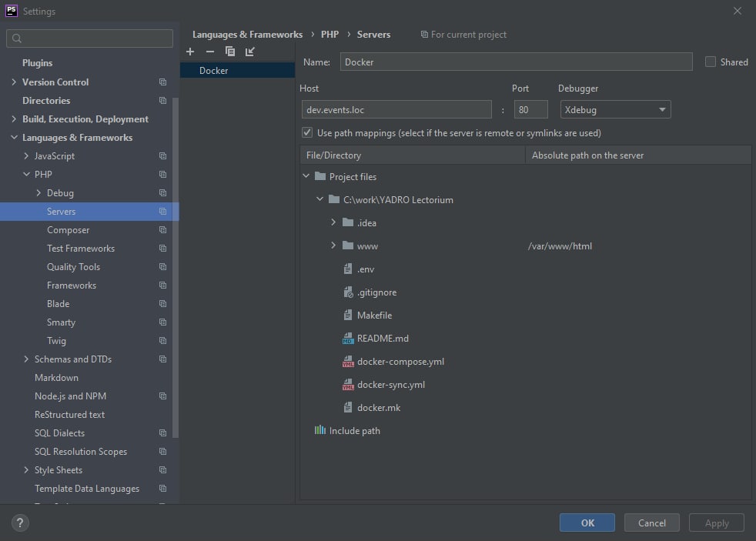Select the docker.mk file row

tap(526, 408)
